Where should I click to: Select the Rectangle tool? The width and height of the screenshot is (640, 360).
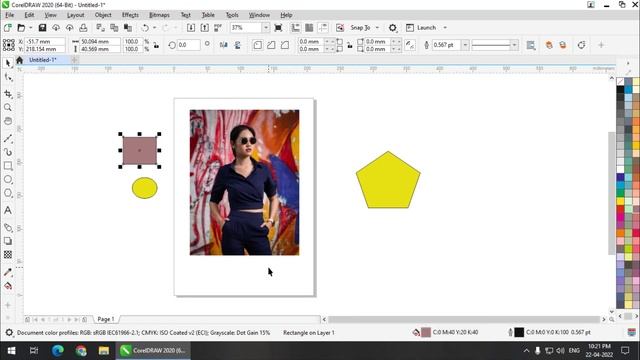(8, 166)
